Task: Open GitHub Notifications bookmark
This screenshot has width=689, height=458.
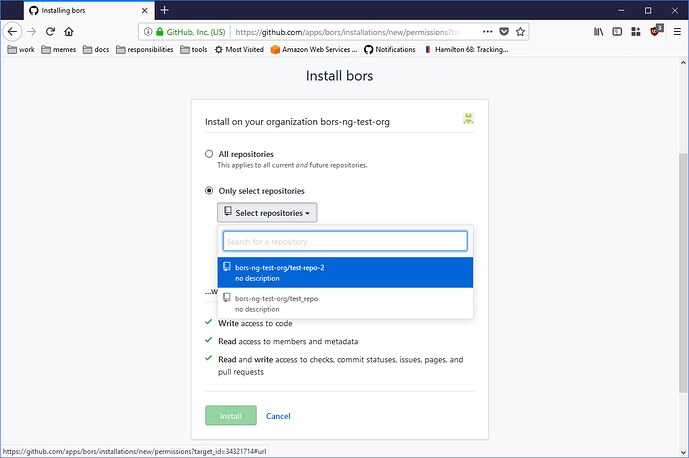Action: [x=390, y=50]
